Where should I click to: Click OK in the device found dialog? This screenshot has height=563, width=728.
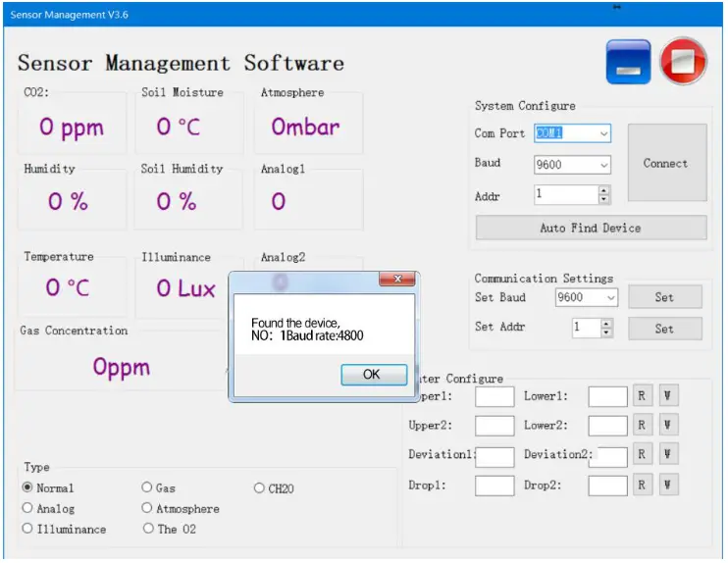tap(374, 374)
